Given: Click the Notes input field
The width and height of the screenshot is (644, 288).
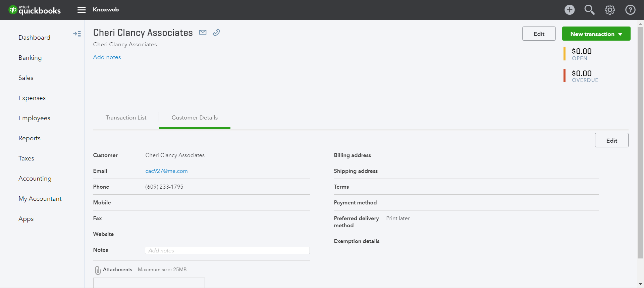Looking at the screenshot, I should click(x=227, y=250).
